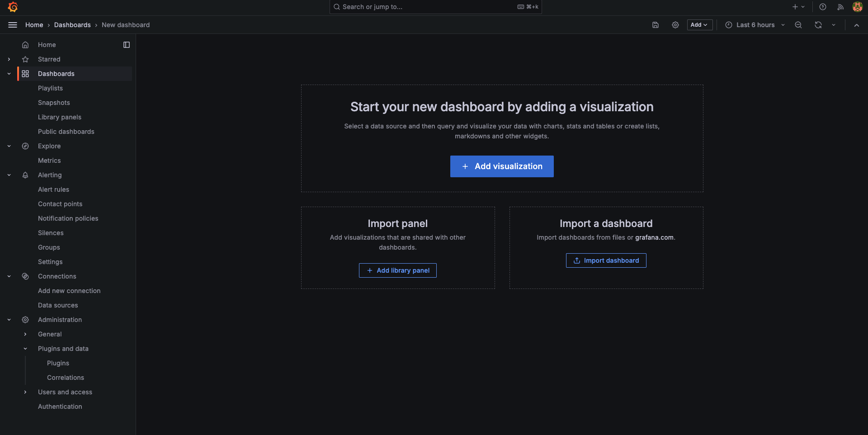Open the Last 6 hours time picker
Image resolution: width=868 pixels, height=435 pixels.
[x=755, y=25]
